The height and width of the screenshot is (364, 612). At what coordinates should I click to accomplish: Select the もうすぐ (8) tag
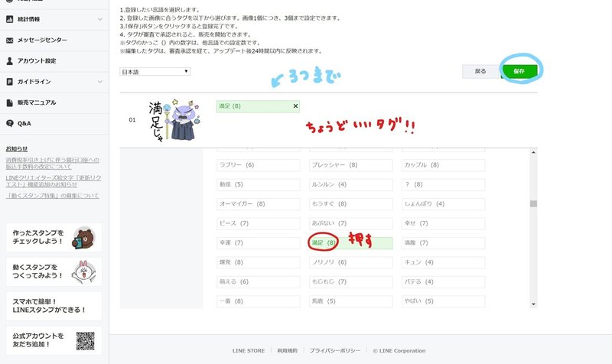click(351, 204)
